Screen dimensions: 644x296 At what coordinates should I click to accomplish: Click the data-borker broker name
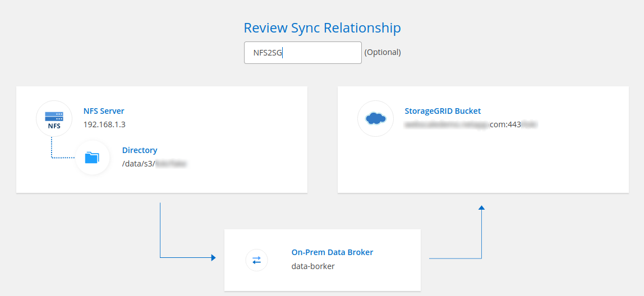coord(313,266)
